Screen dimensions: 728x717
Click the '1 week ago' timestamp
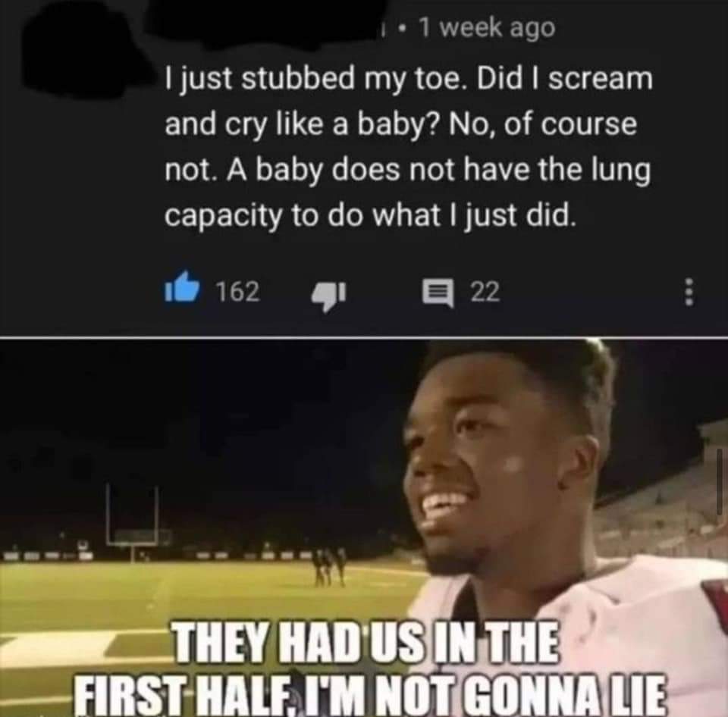click(487, 28)
